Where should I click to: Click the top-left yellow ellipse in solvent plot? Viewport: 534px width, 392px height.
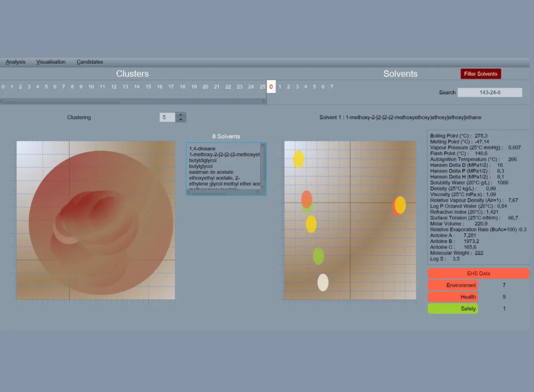pyautogui.click(x=299, y=159)
